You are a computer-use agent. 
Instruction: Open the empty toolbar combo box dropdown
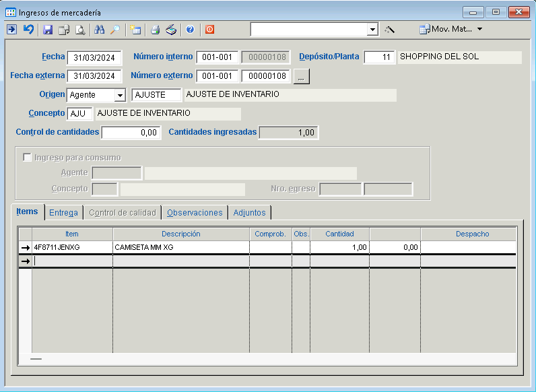coord(372,30)
